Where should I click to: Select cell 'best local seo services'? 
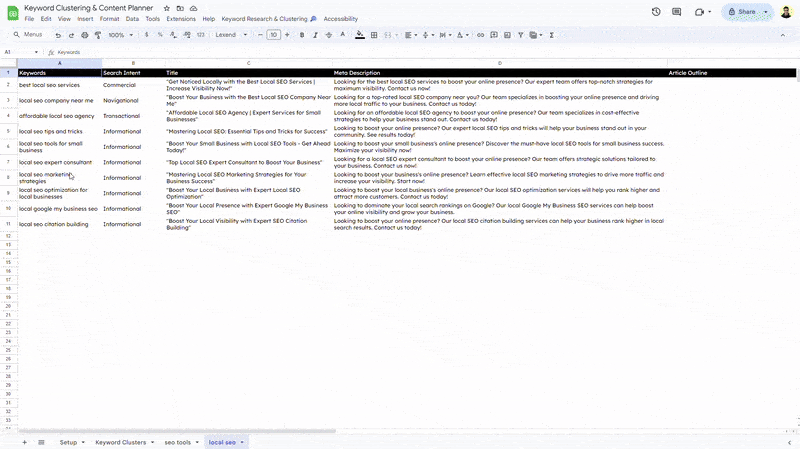pos(60,85)
